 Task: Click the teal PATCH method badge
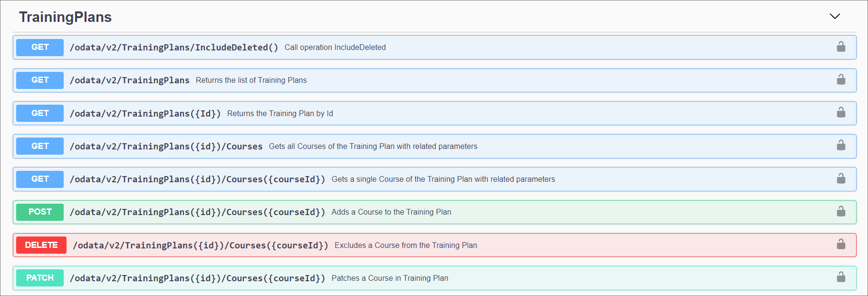tap(40, 278)
